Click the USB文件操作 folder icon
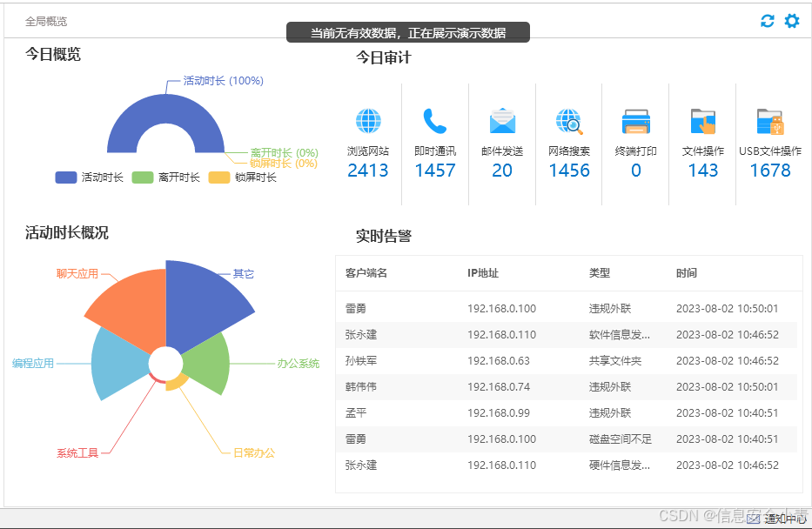 tap(770, 122)
